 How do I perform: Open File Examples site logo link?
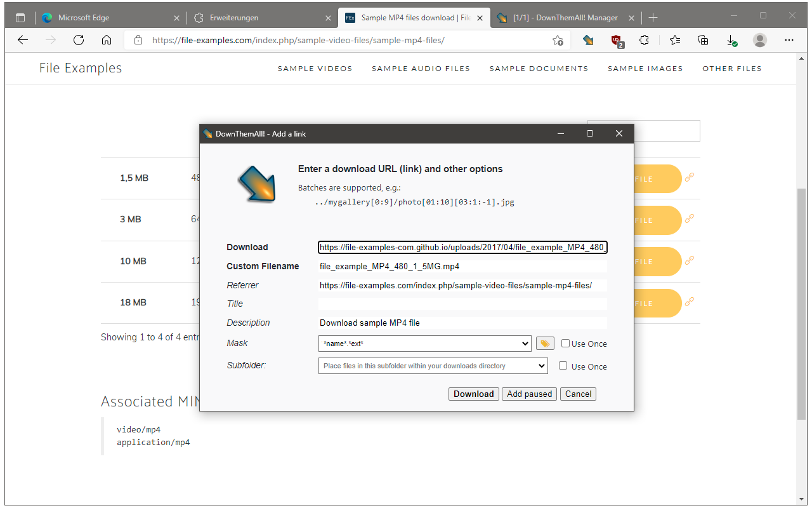pyautogui.click(x=81, y=68)
